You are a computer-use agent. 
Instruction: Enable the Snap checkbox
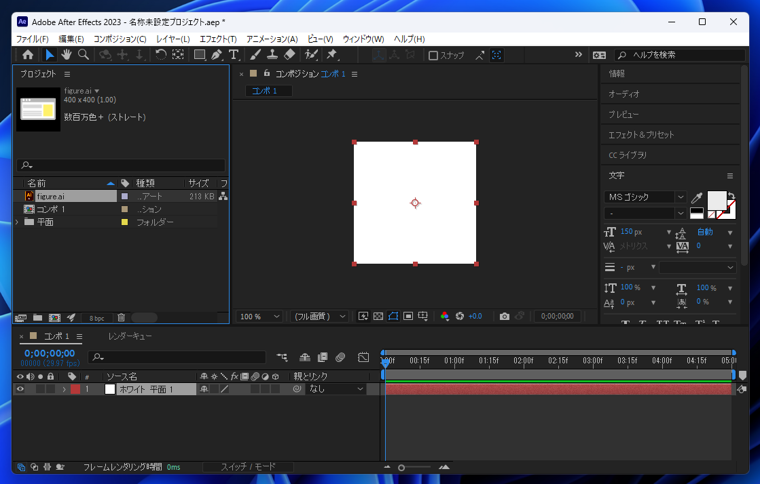point(433,55)
